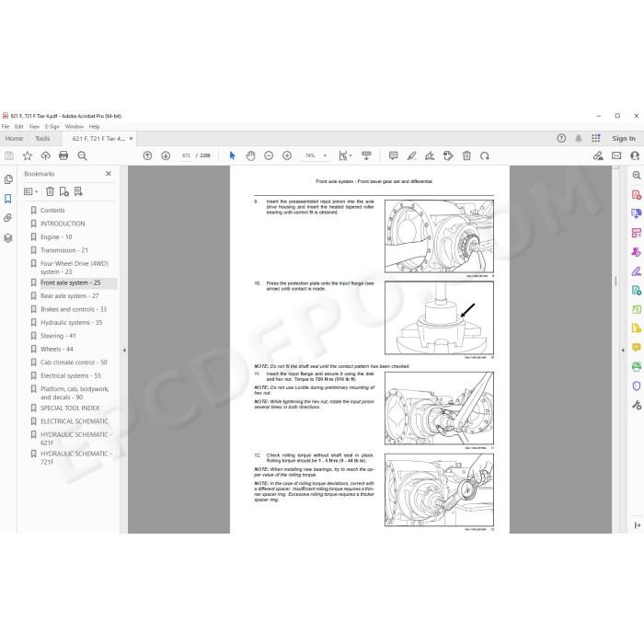Open Hydraulic systems - 35 bookmark
Screen dimensions: 644x644
pyautogui.click(x=72, y=322)
